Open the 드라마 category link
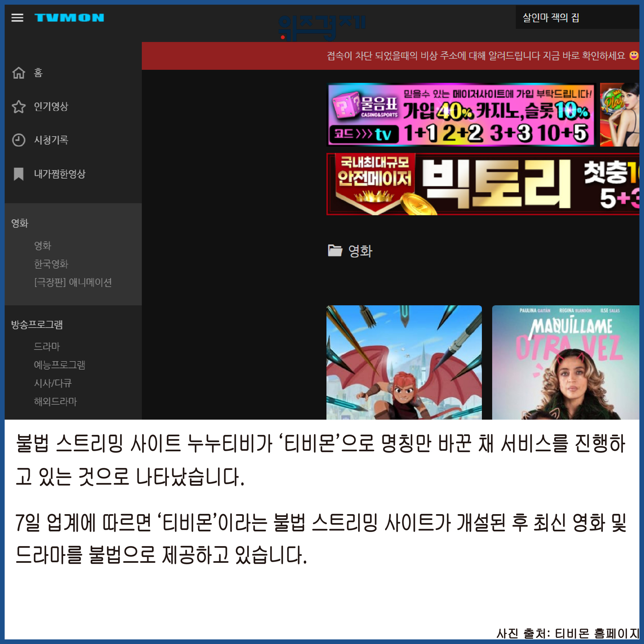 pos(47,346)
